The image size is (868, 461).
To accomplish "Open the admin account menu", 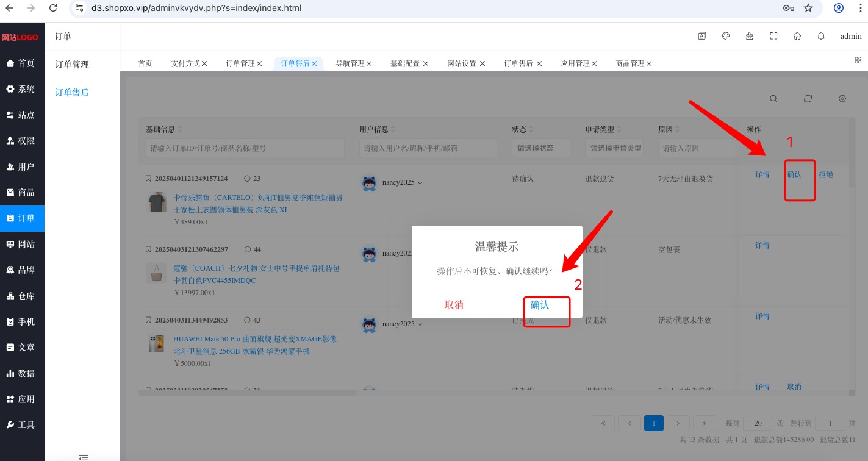I will [851, 37].
